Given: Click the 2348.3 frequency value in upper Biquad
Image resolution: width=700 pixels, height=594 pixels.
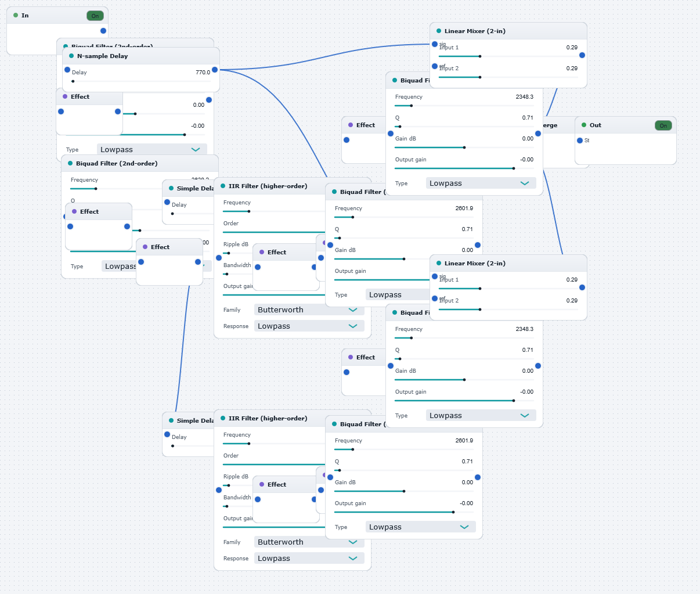Looking at the screenshot, I should 525,97.
